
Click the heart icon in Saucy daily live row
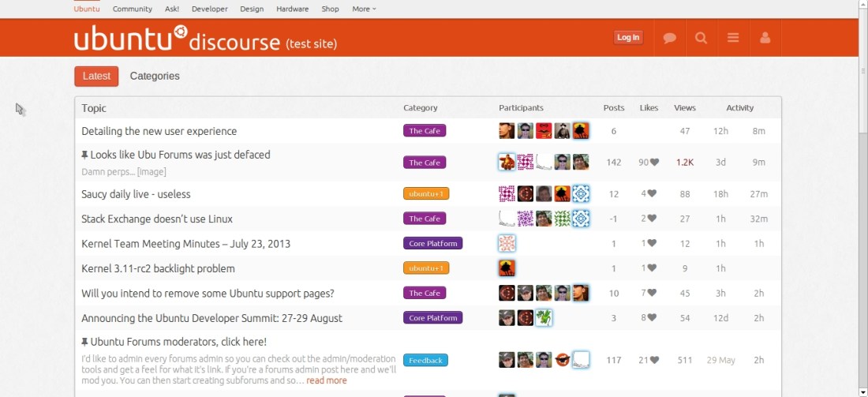coord(652,194)
